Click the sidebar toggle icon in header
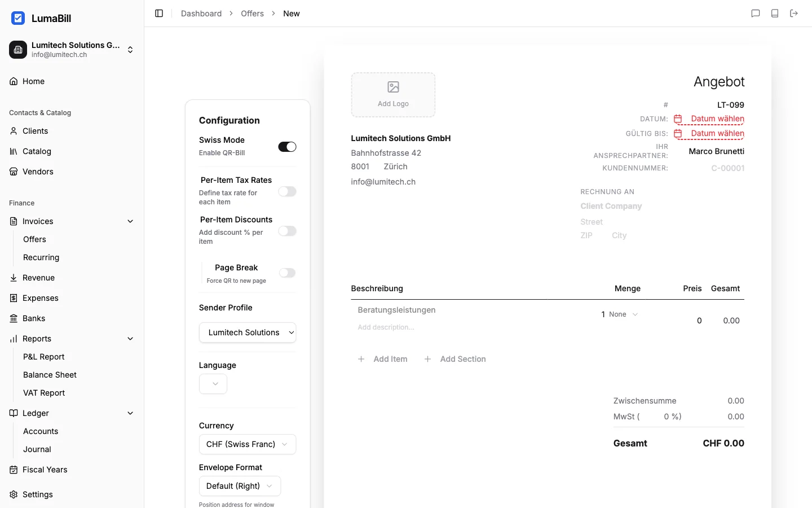Screen dimensions: 812x508 click(x=159, y=14)
